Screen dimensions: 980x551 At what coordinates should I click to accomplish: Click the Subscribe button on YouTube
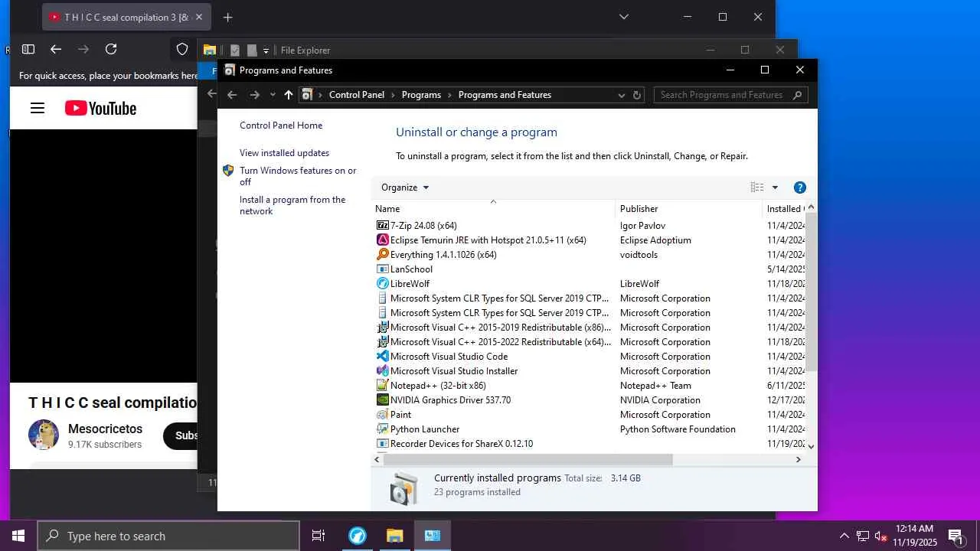tap(181, 435)
